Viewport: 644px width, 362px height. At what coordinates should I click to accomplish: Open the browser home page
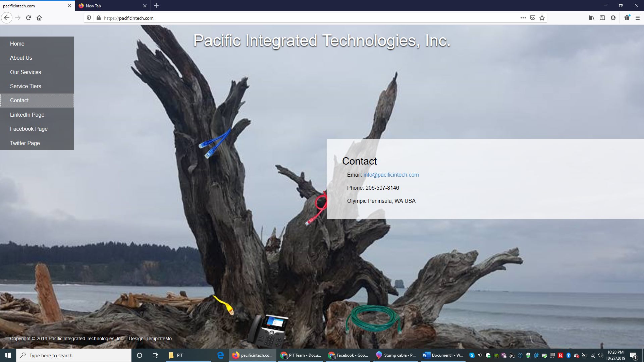pyautogui.click(x=39, y=18)
